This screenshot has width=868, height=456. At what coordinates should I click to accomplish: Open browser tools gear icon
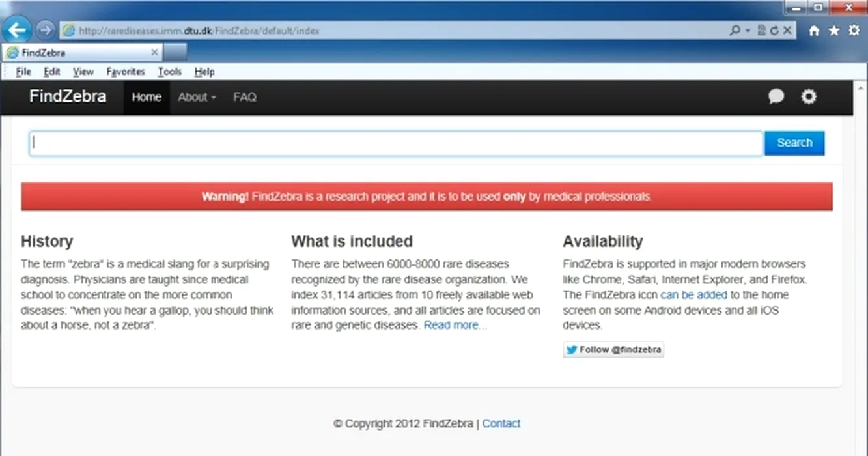(x=854, y=31)
